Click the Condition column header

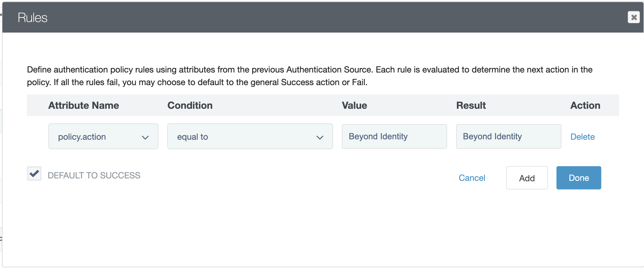coord(190,105)
